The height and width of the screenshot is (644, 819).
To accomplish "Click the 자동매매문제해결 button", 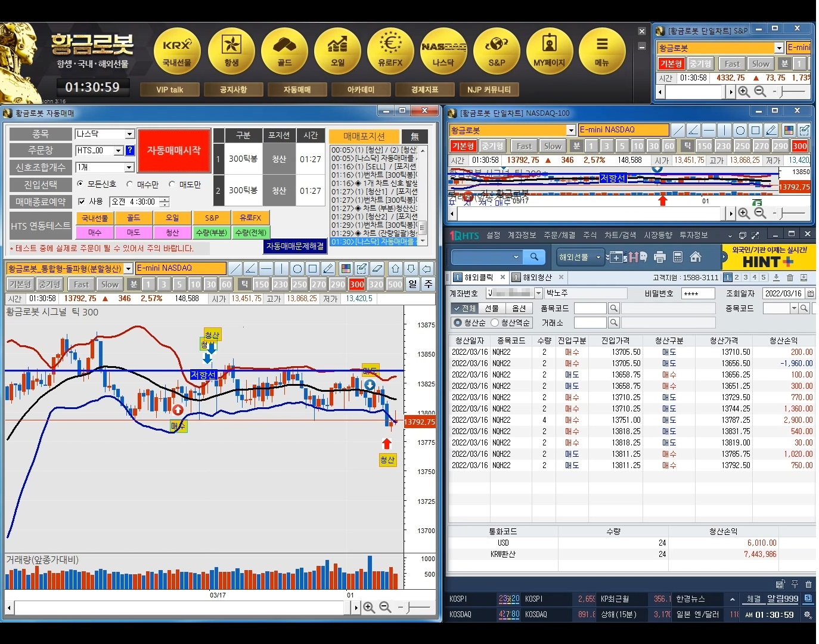I will point(295,246).
